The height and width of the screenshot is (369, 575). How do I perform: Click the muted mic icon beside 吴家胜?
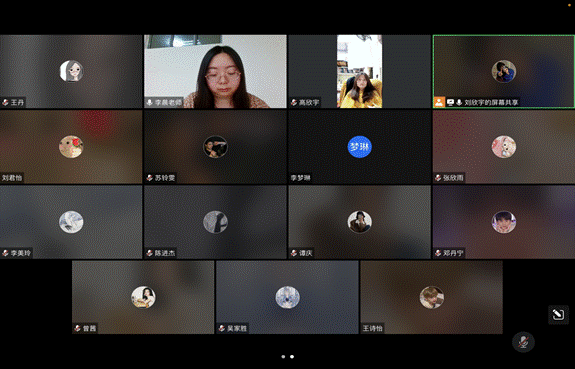[222, 328]
